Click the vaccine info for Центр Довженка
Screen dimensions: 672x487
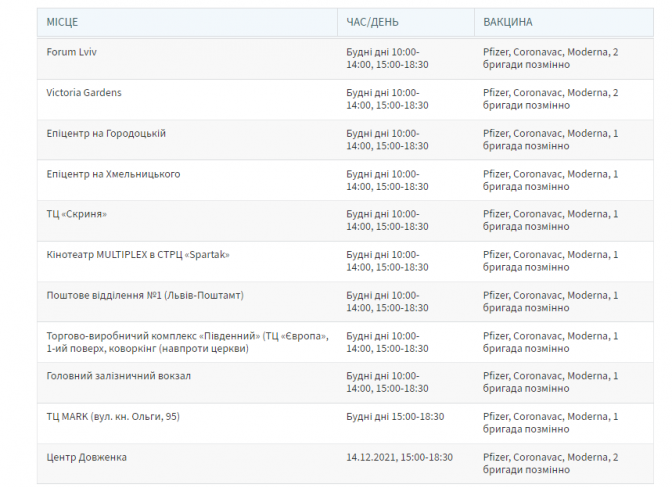pos(550,463)
